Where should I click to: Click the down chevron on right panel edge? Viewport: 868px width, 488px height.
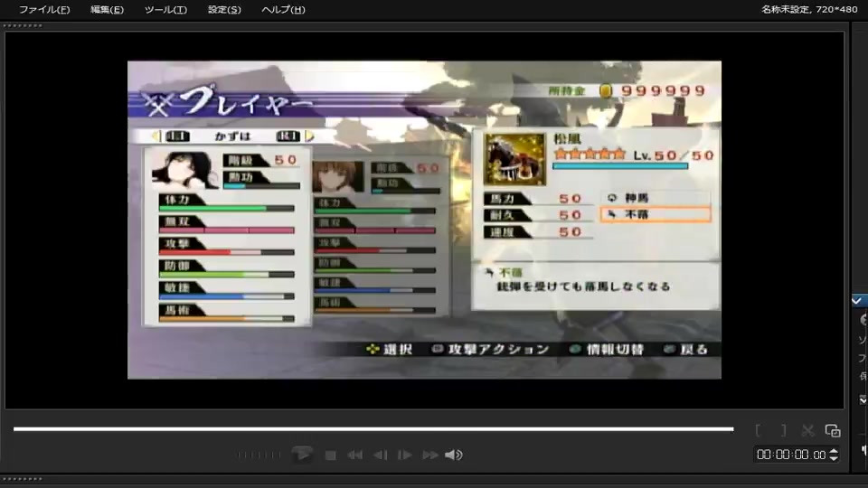863,399
